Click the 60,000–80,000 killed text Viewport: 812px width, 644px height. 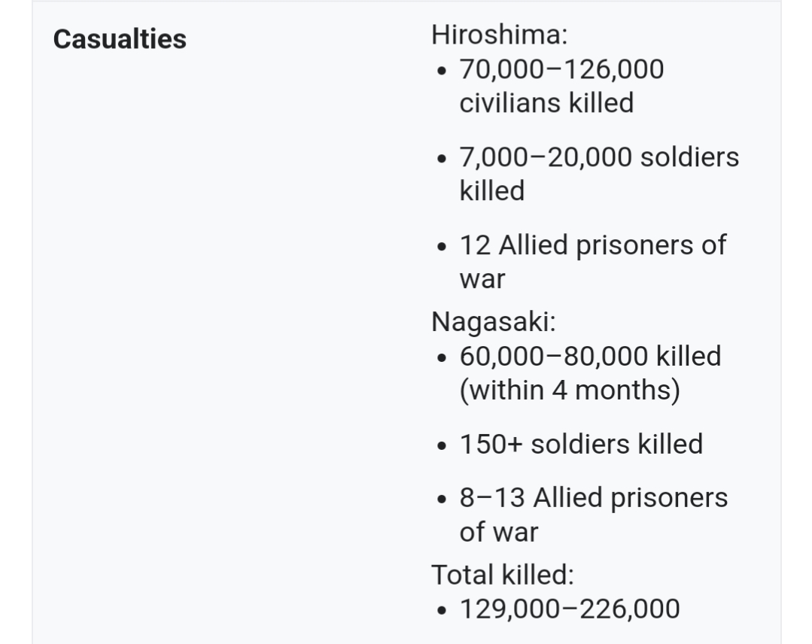pyautogui.click(x=590, y=355)
